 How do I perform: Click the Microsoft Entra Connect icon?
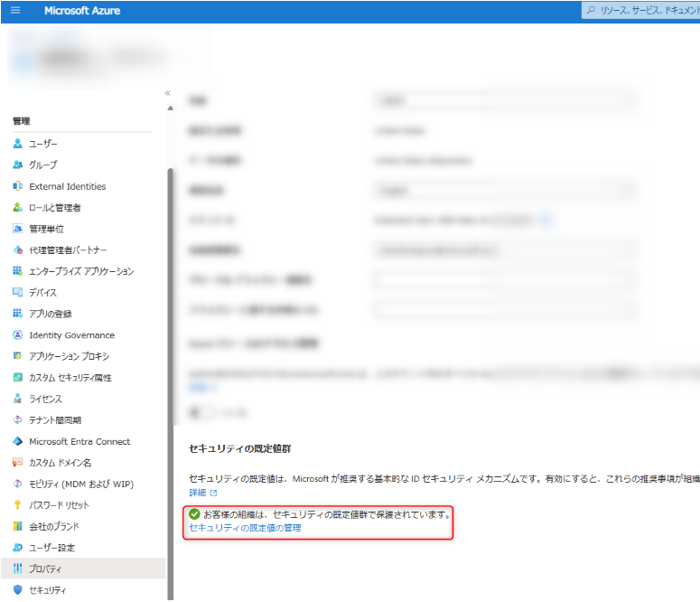pyautogui.click(x=18, y=442)
